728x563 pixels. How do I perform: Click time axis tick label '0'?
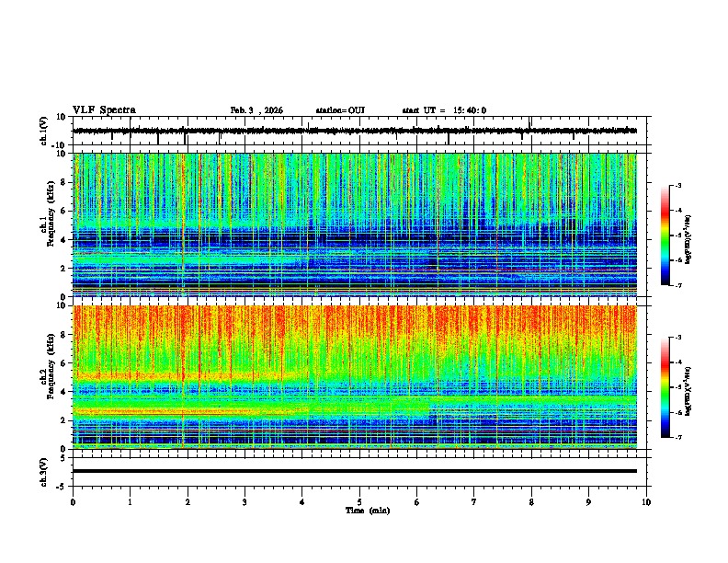tap(73, 502)
